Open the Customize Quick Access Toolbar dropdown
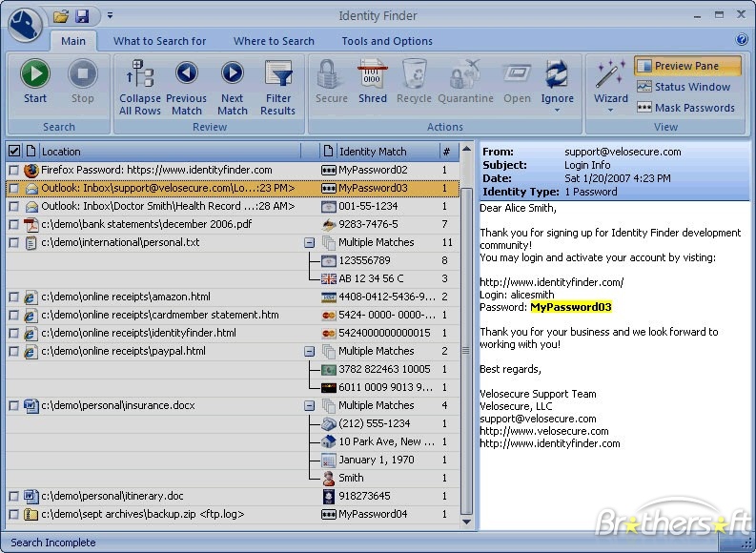The image size is (756, 553). click(x=110, y=16)
